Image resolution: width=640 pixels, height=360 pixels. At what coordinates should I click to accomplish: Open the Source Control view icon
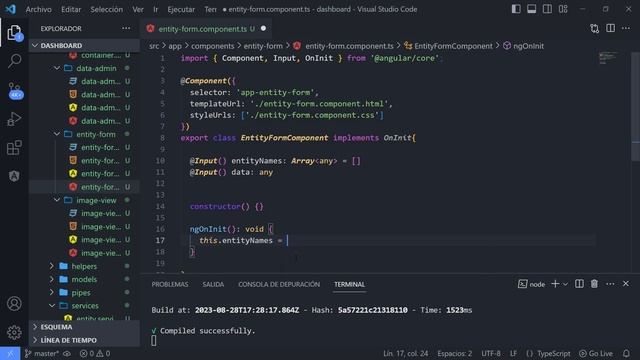pyautogui.click(x=15, y=90)
